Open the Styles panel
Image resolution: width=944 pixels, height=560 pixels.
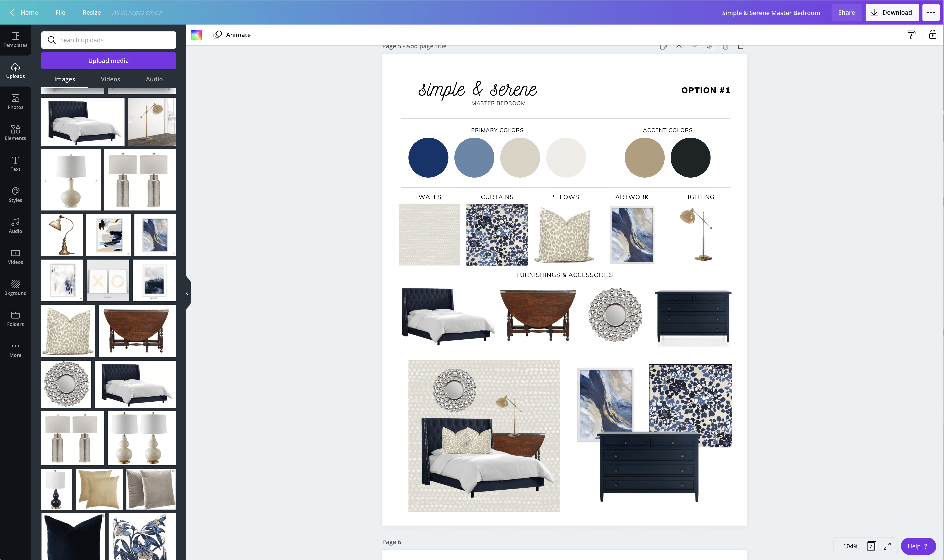pos(15,194)
